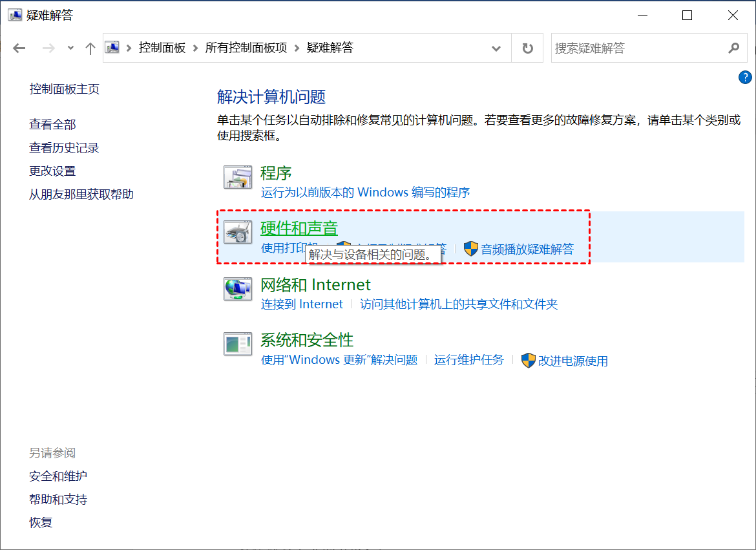The height and width of the screenshot is (550, 756).
Task: Open 查看历史记录 link
Action: point(64,147)
